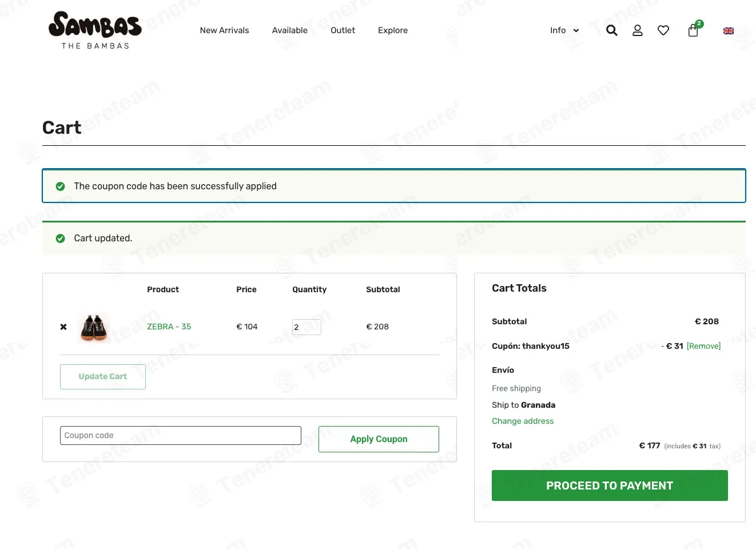Click 'Cupón: thankyou15' label
This screenshot has height=549, width=756.
coord(531,346)
